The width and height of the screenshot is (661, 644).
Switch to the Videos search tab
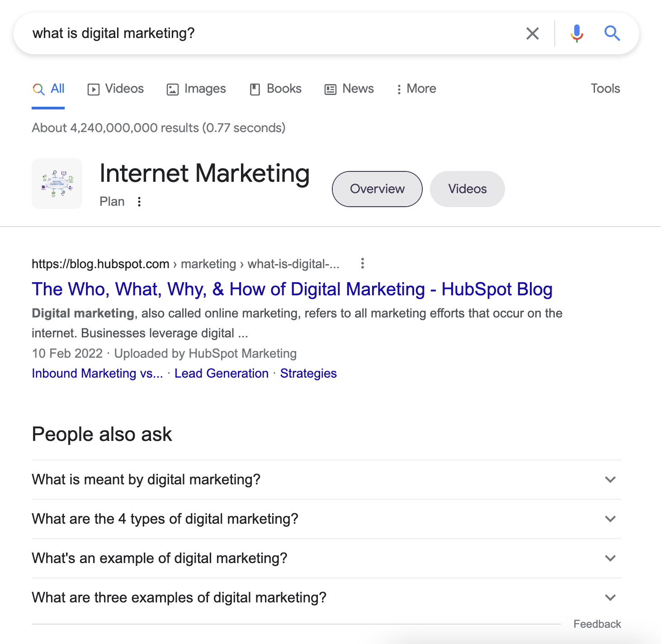click(116, 89)
